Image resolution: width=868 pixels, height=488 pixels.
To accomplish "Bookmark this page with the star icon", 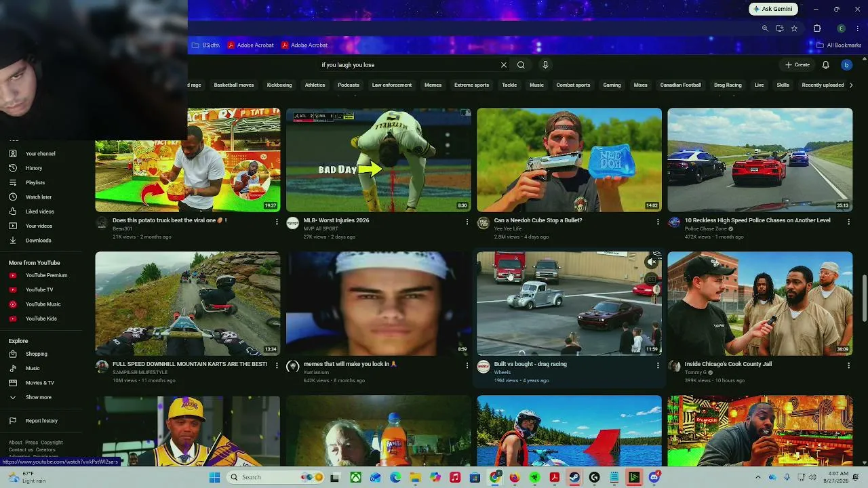I will [x=794, y=28].
